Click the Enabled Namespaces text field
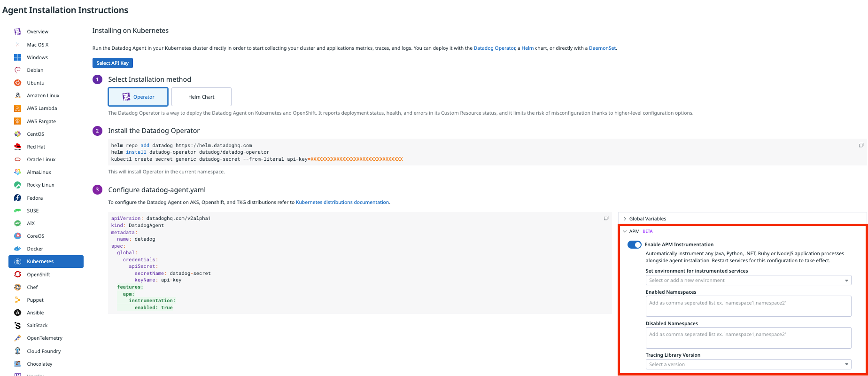 748,306
